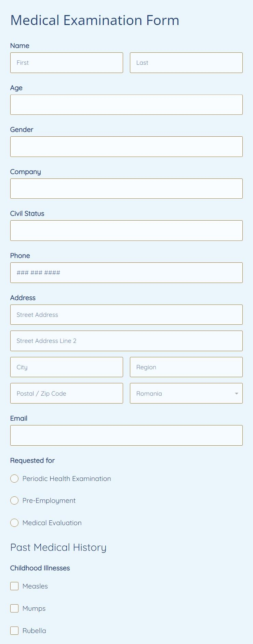Select the Periodic Health Examination option
Image resolution: width=253 pixels, height=644 pixels.
14,479
